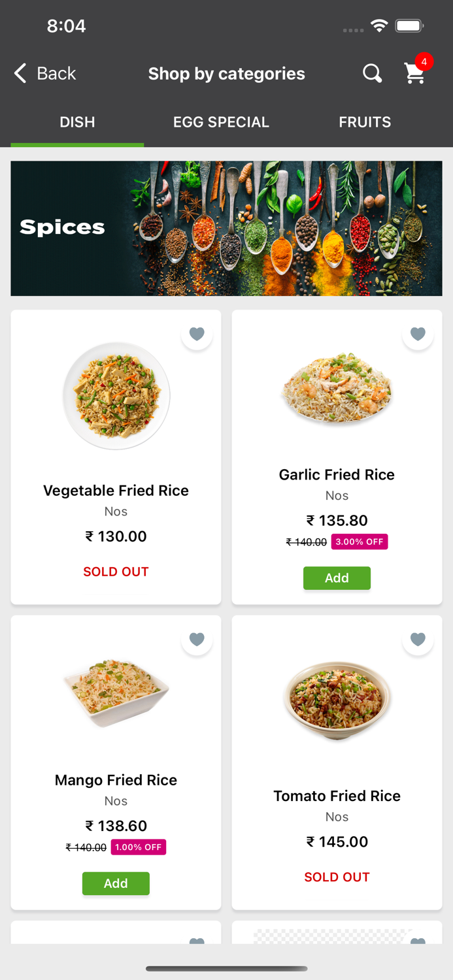The width and height of the screenshot is (453, 980).
Task: Click the 1.00% OFF discount badge
Action: pyautogui.click(x=139, y=847)
